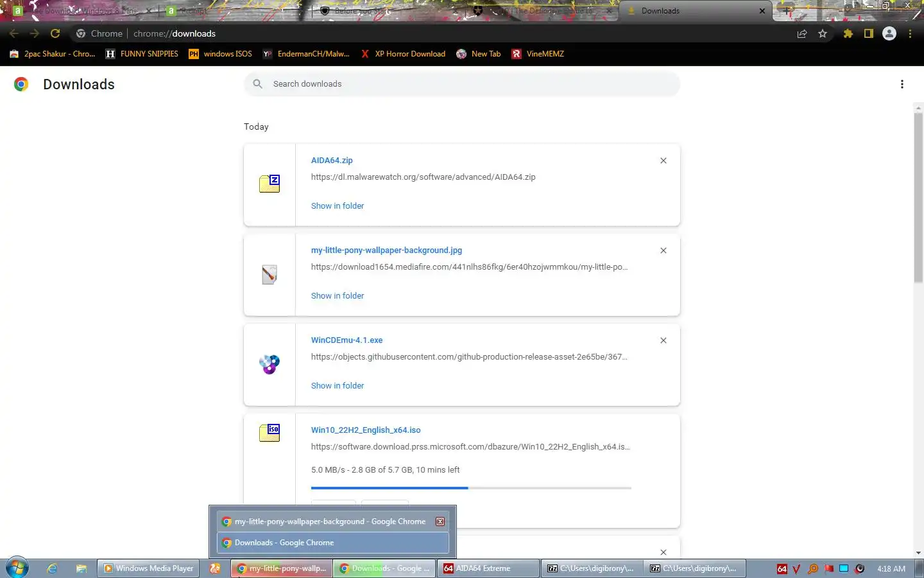
Task: Click the my-little-pony jpg file icon
Action: tap(269, 275)
